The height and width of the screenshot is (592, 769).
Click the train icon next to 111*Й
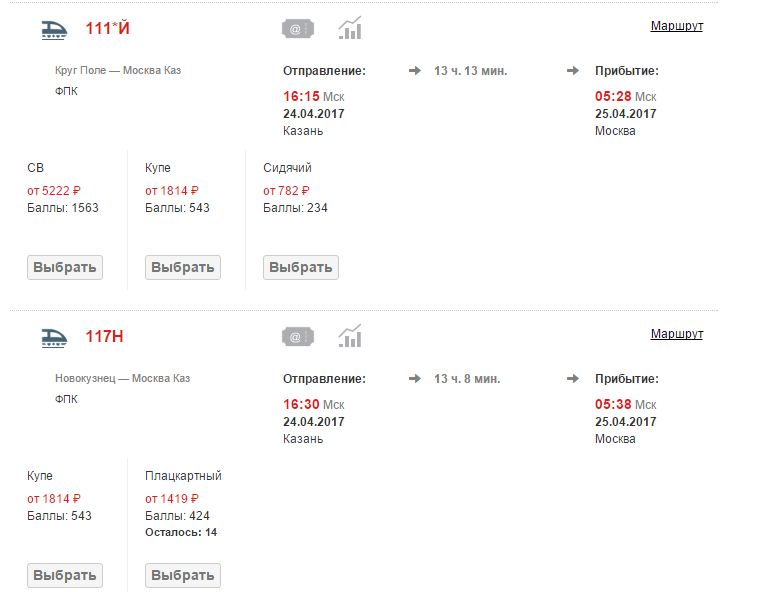pyautogui.click(x=54, y=29)
